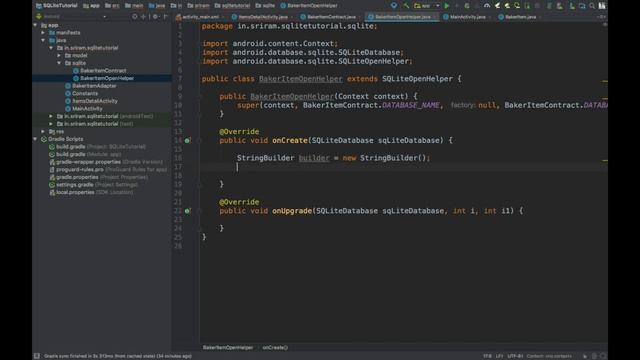
Task: Click override gutter icon on line 14
Action: (x=187, y=140)
